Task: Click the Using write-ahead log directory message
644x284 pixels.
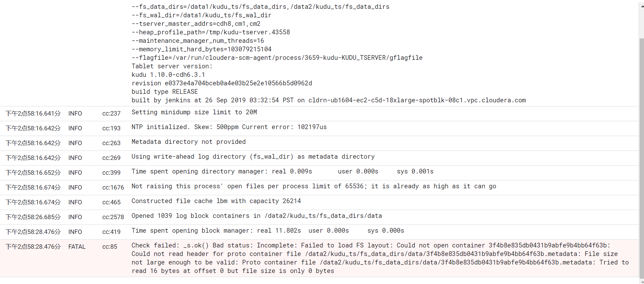Action: [253, 157]
